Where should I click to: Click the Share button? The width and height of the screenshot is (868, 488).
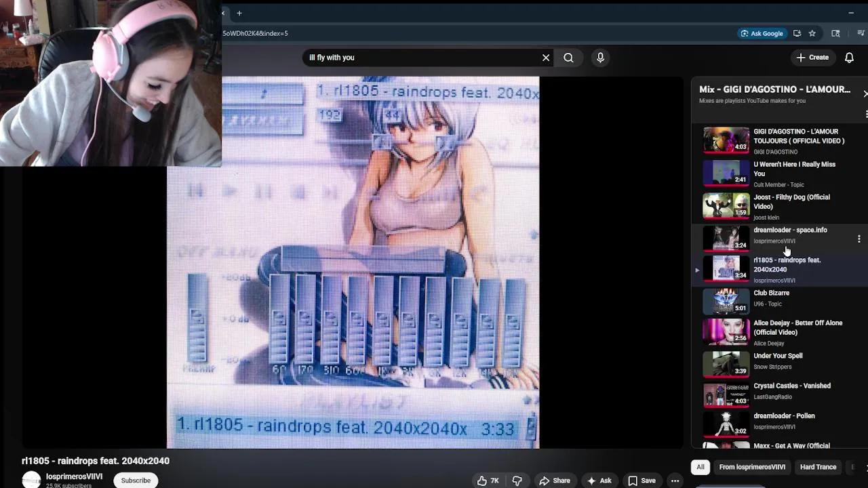(x=555, y=481)
